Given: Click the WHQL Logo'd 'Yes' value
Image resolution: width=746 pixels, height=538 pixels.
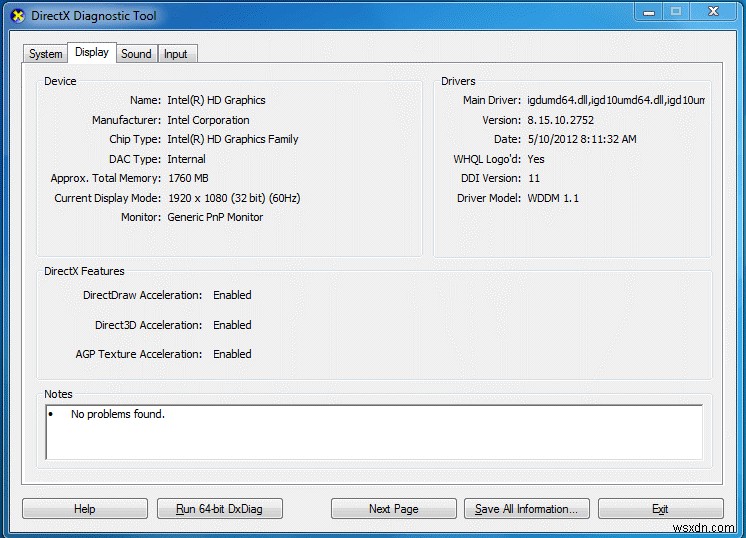Looking at the screenshot, I should (536, 159).
